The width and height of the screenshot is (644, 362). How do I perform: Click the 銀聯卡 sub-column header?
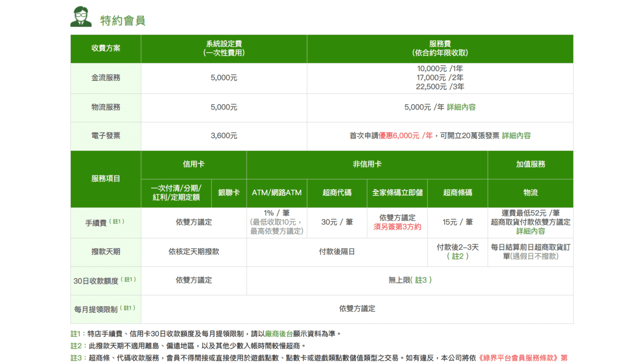(x=228, y=193)
